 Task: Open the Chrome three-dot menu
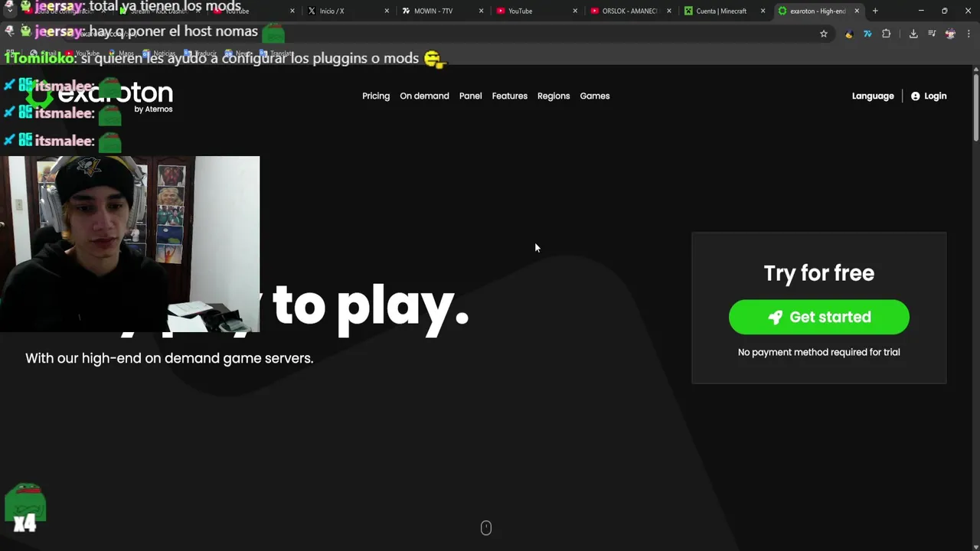(969, 34)
